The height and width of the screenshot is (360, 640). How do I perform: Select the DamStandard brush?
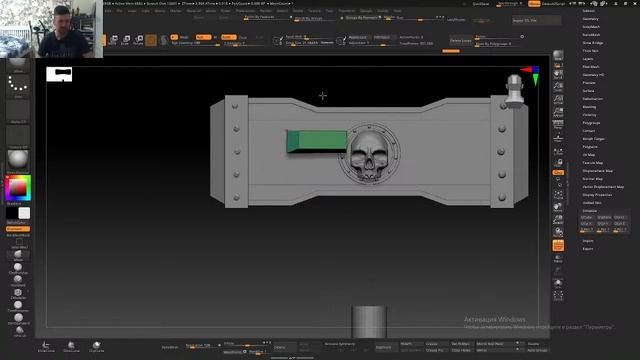18,319
